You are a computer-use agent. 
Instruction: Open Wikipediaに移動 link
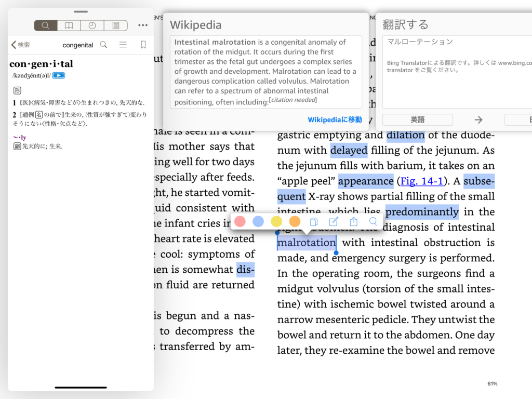(x=335, y=120)
